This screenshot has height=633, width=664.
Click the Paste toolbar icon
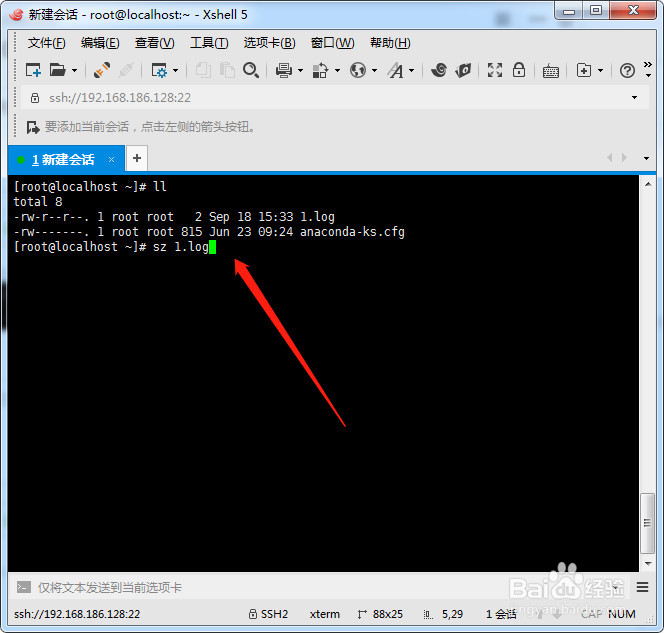(x=227, y=70)
